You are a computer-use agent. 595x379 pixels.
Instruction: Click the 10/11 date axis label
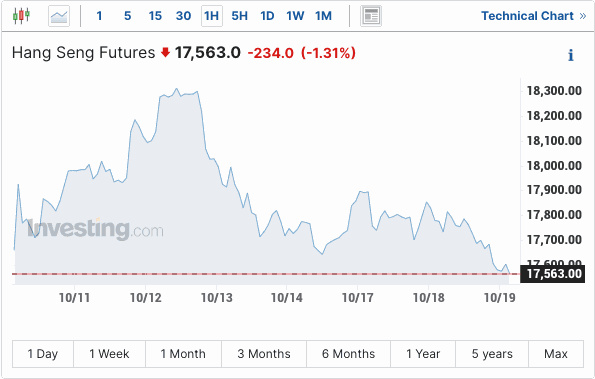click(x=74, y=298)
